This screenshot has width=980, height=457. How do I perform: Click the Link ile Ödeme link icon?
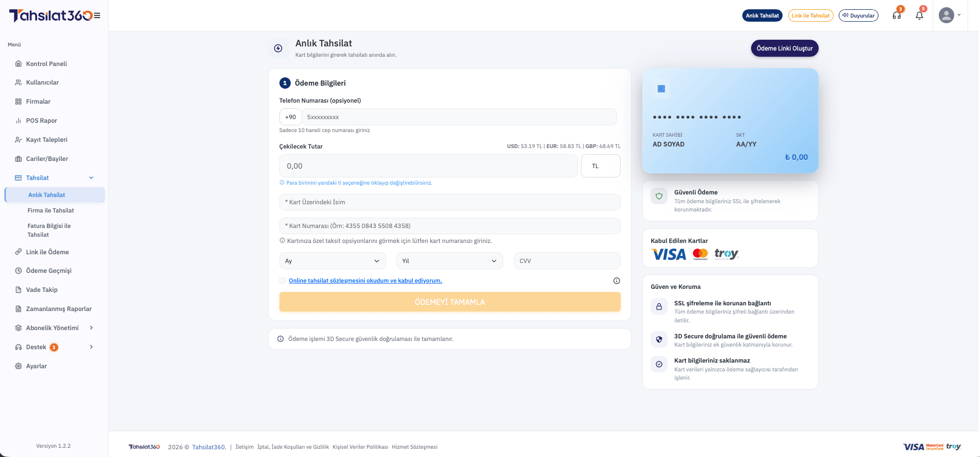(x=19, y=252)
